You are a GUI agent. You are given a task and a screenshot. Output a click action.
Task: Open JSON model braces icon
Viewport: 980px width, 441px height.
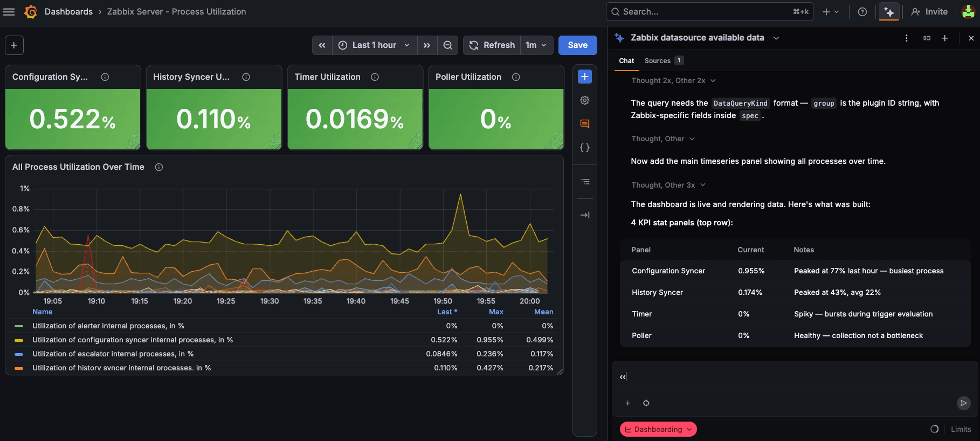pyautogui.click(x=585, y=148)
